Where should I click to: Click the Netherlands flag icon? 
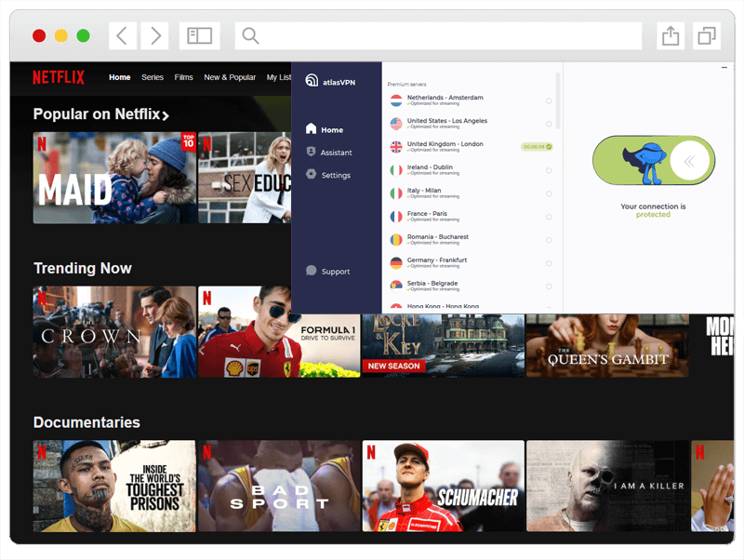396,100
